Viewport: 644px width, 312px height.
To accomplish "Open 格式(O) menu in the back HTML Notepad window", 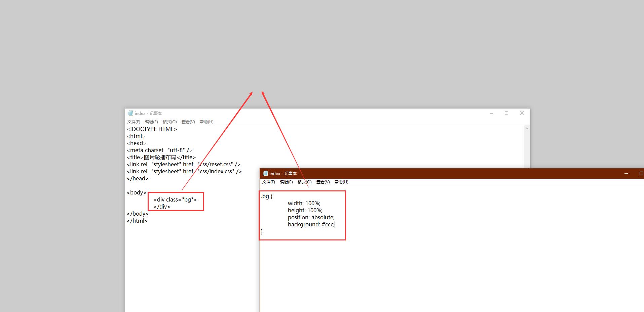I will [x=170, y=122].
